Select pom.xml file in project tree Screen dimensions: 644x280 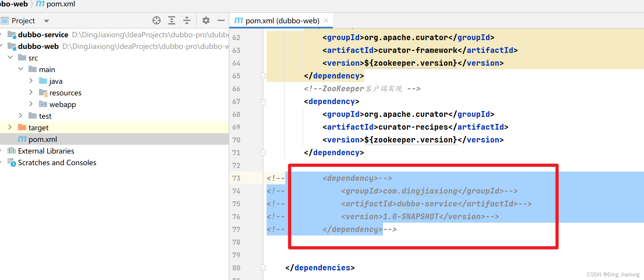(43, 139)
